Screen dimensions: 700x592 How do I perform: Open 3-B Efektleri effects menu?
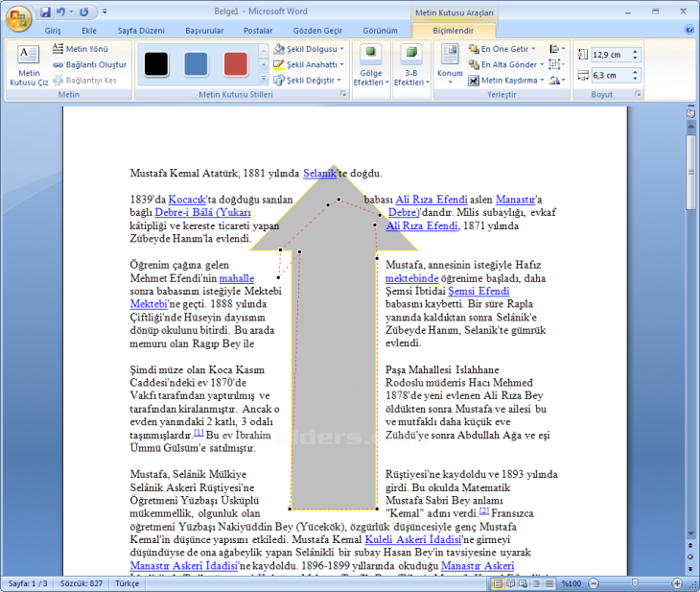[x=411, y=65]
